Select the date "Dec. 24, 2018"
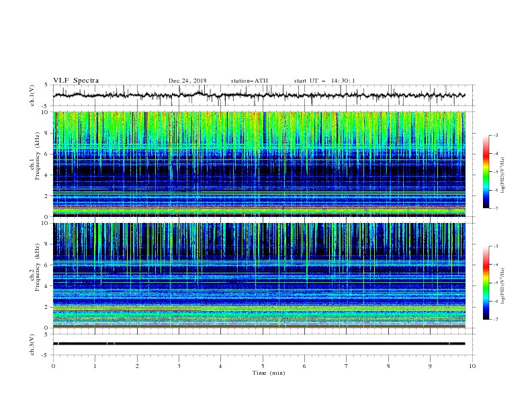Screen dimensions: 532x411 [187, 81]
